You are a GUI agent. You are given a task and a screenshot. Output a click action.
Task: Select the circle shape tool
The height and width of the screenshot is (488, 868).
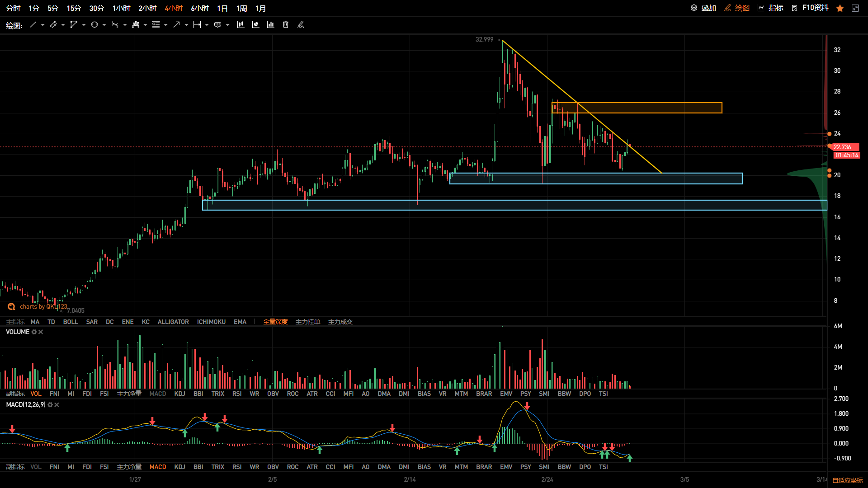94,25
